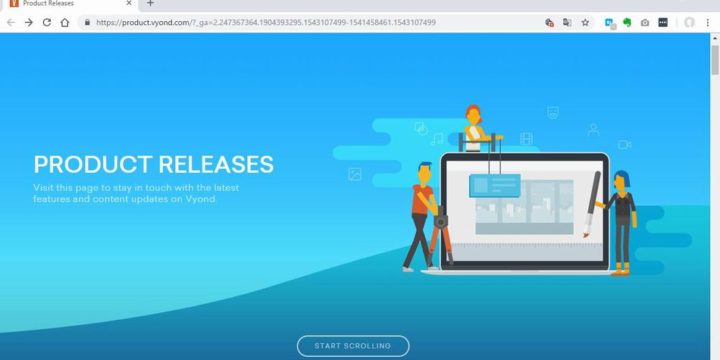Go forward in browser history
Screen dimensions: 720x360
(29, 22)
